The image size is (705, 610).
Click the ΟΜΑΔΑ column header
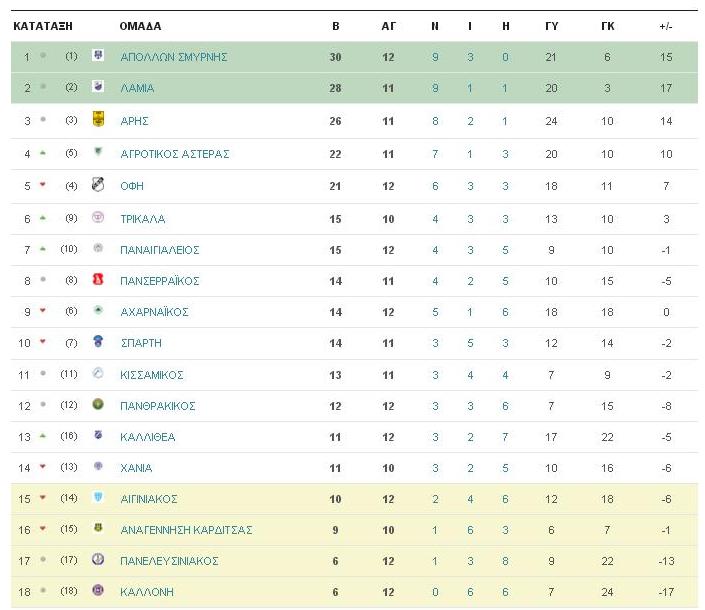coord(140,26)
